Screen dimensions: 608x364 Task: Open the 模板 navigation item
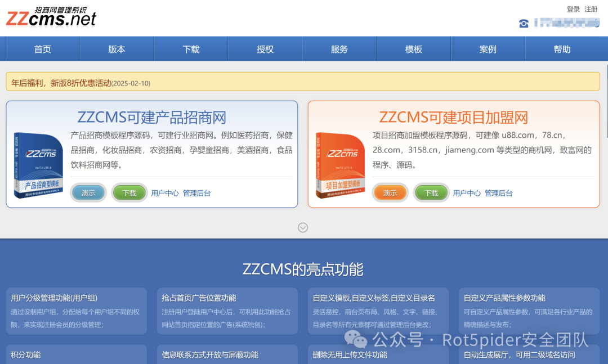[414, 49]
